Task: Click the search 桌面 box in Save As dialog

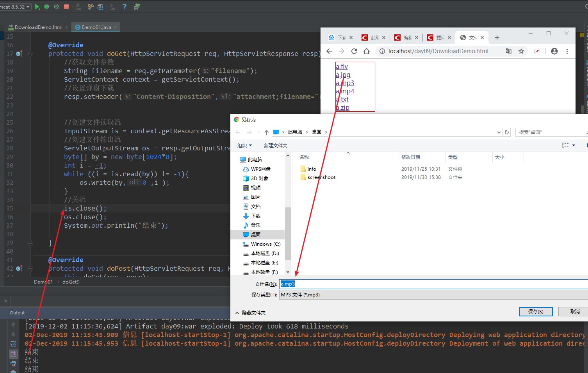Action: [551, 132]
